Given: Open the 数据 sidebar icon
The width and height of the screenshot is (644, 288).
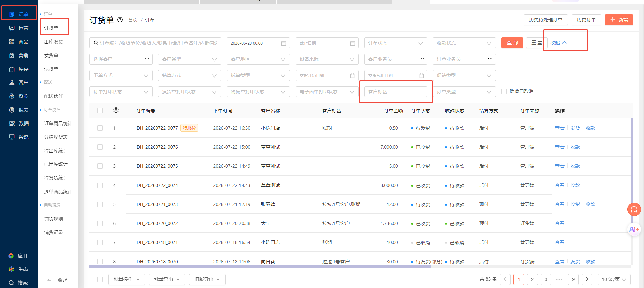Looking at the screenshot, I should click(12, 123).
